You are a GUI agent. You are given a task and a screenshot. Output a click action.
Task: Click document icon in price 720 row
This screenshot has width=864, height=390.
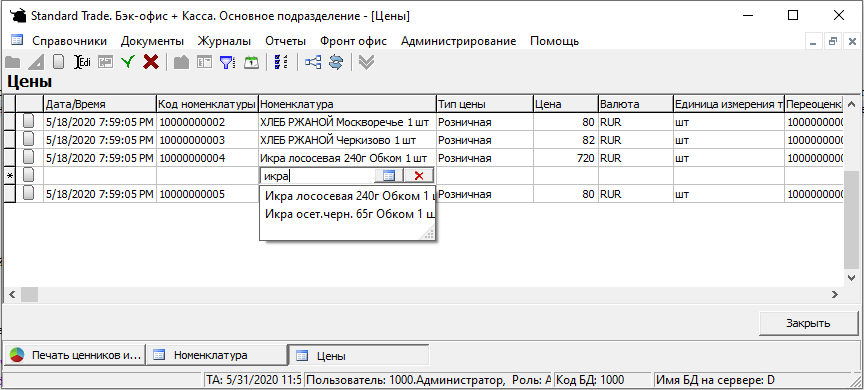pos(29,158)
